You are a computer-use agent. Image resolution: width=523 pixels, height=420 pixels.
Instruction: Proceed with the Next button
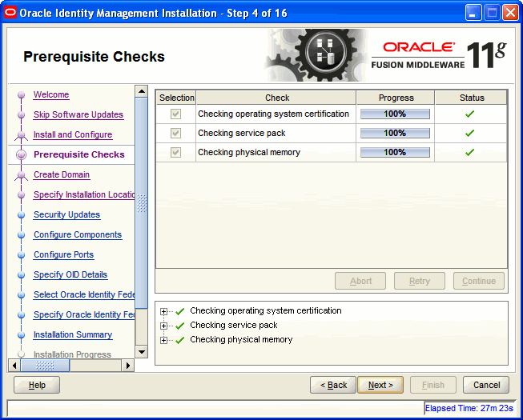point(380,385)
